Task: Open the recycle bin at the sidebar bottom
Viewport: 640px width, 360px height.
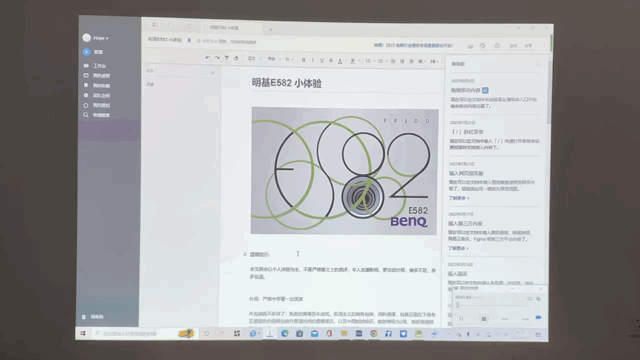Action: click(93, 317)
